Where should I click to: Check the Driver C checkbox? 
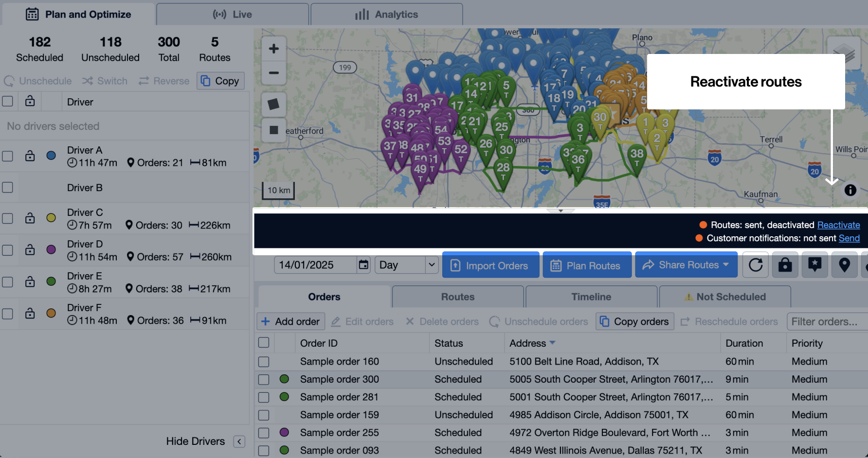(x=8, y=218)
